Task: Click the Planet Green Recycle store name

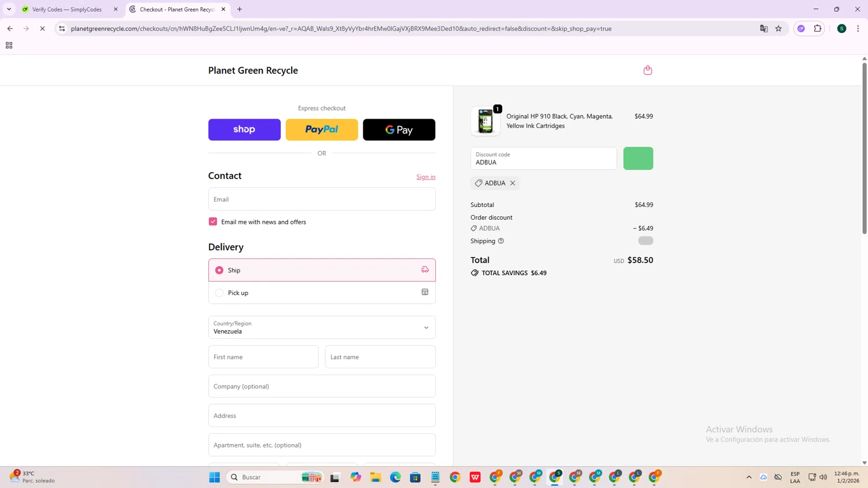Action: [253, 71]
